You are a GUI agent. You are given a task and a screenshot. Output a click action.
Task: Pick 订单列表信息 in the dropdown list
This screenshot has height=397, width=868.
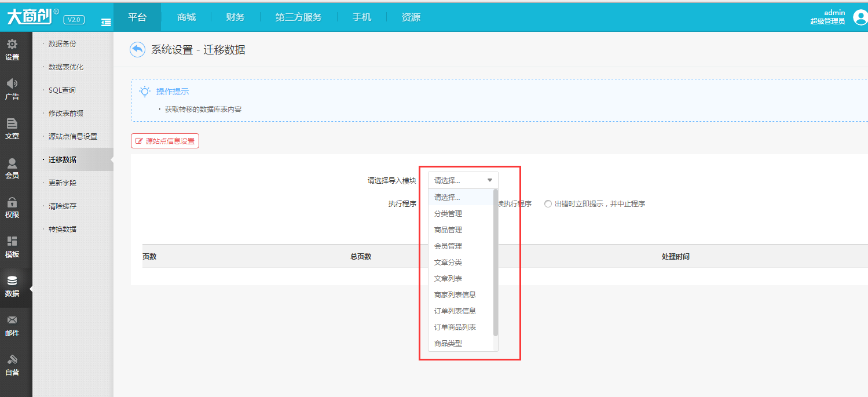pyautogui.click(x=455, y=311)
